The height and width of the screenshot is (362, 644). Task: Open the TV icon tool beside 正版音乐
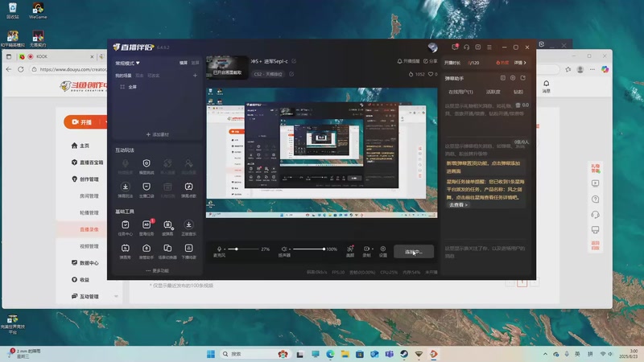point(167,228)
